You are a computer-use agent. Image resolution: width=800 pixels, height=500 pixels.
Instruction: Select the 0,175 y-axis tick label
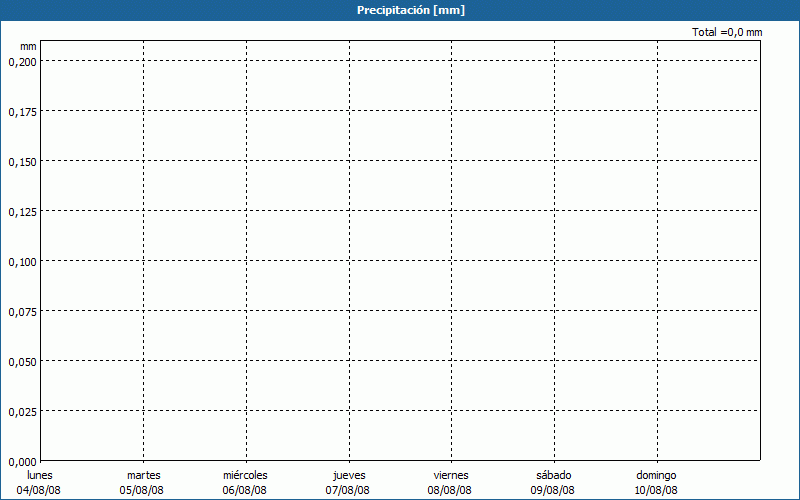22,111
